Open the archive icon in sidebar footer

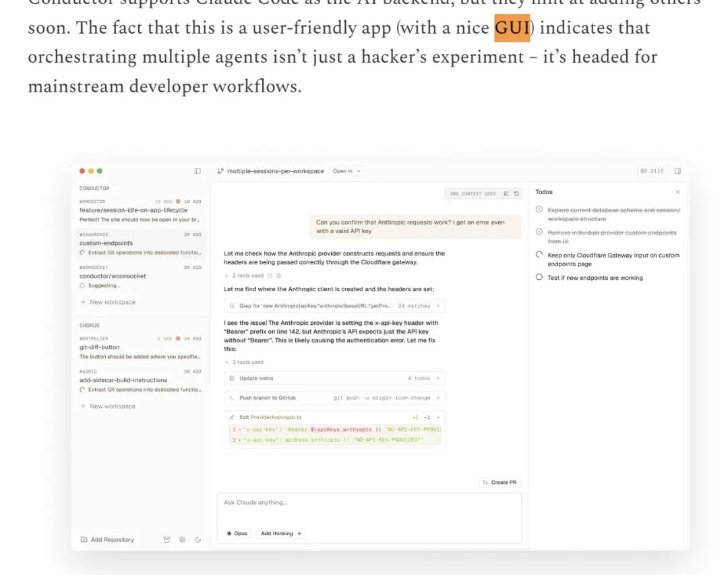coord(166,540)
